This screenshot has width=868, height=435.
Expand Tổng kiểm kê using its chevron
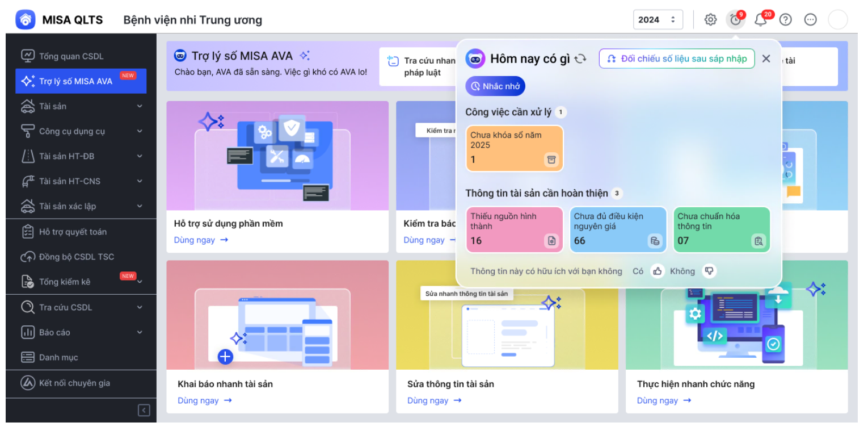click(140, 282)
